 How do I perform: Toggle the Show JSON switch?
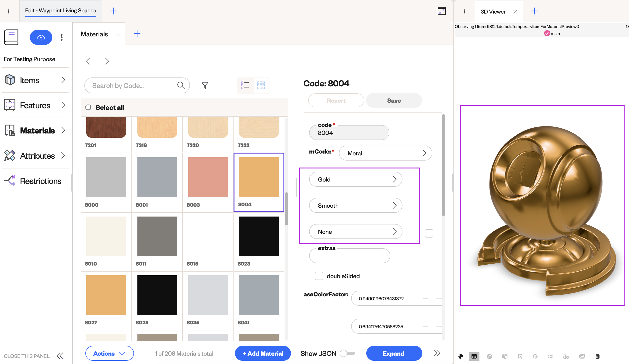click(x=347, y=353)
